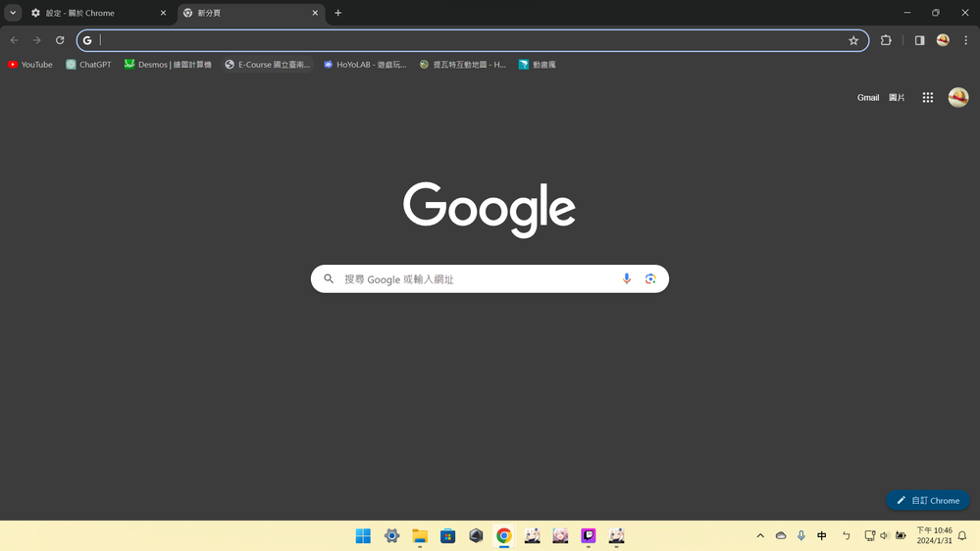
Task: Open a new tab with plus button
Action: (x=338, y=13)
